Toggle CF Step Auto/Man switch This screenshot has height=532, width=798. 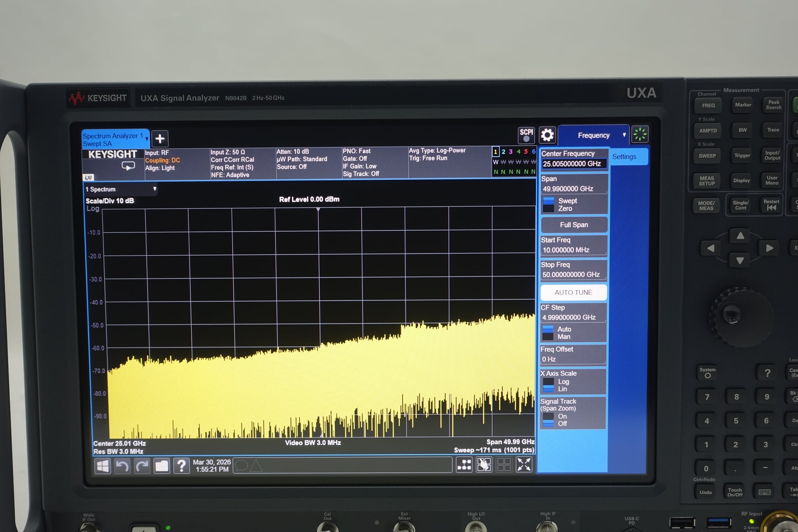point(548,333)
